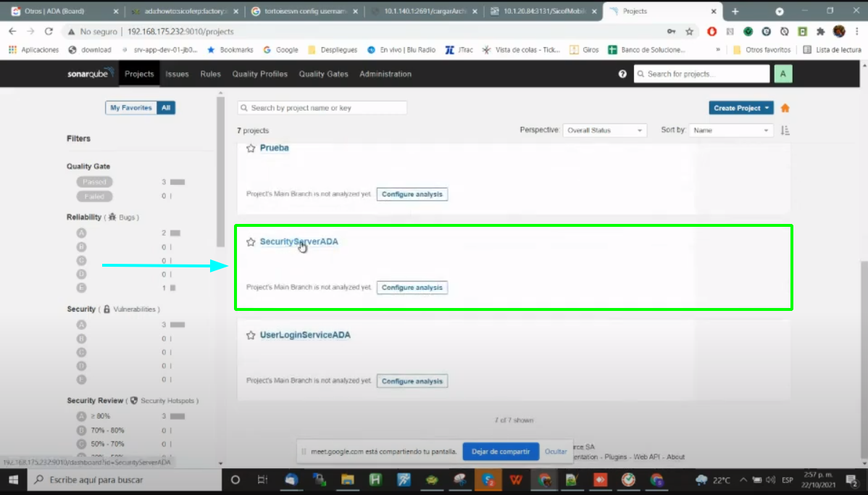This screenshot has width=868, height=495.
Task: Click Configure analysis for SecurityServerADA
Action: [x=412, y=288]
